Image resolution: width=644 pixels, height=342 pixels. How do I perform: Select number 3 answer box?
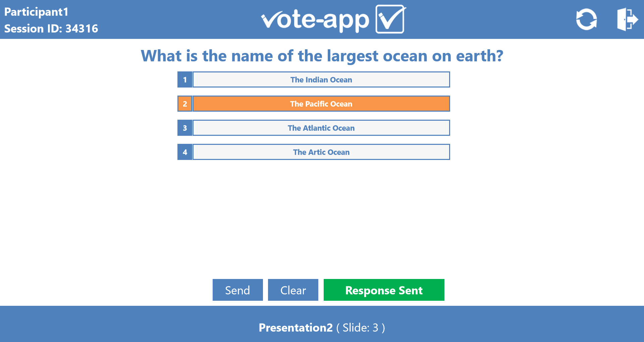185,128
